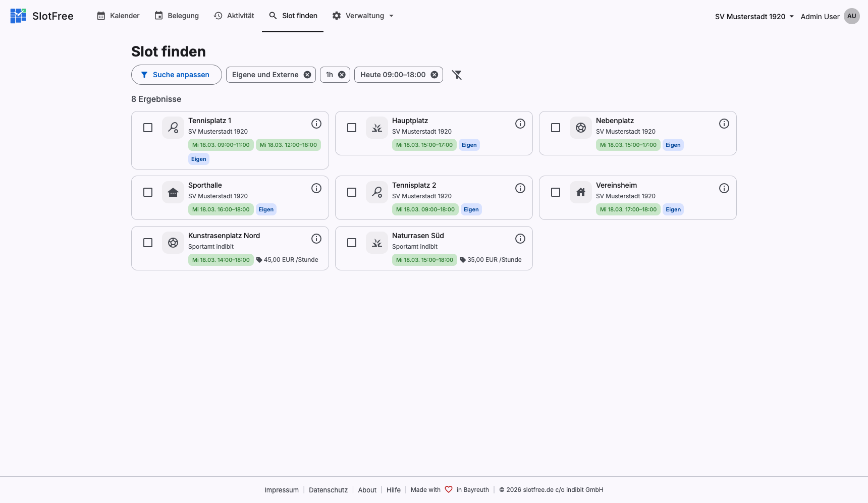Click the SlotFree logo icon
This screenshot has width=868, height=503.
tap(18, 16)
